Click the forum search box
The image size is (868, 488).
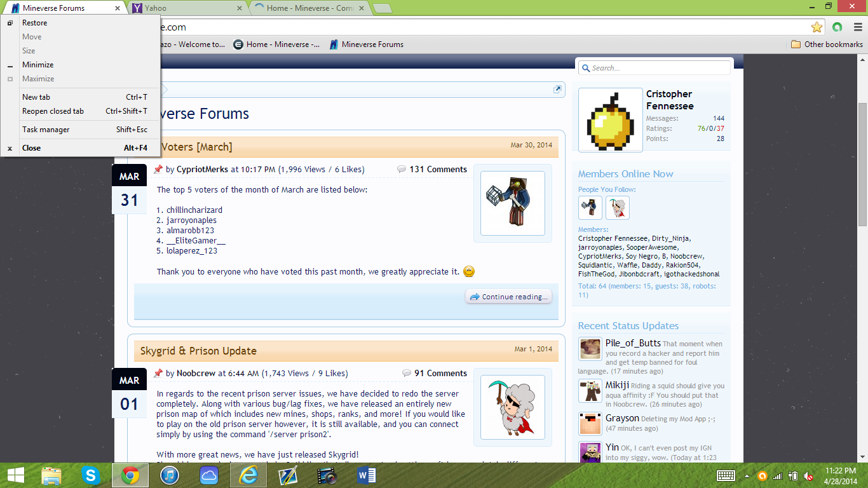pos(654,68)
